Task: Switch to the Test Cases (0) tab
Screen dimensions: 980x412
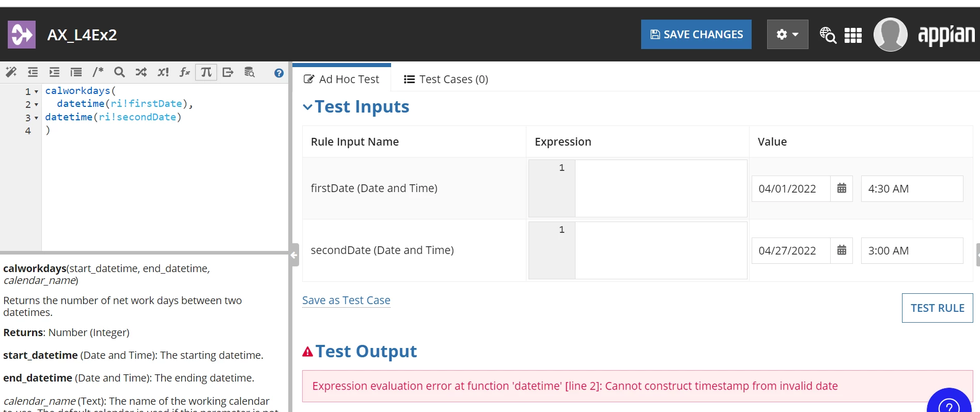Action: pyautogui.click(x=446, y=79)
